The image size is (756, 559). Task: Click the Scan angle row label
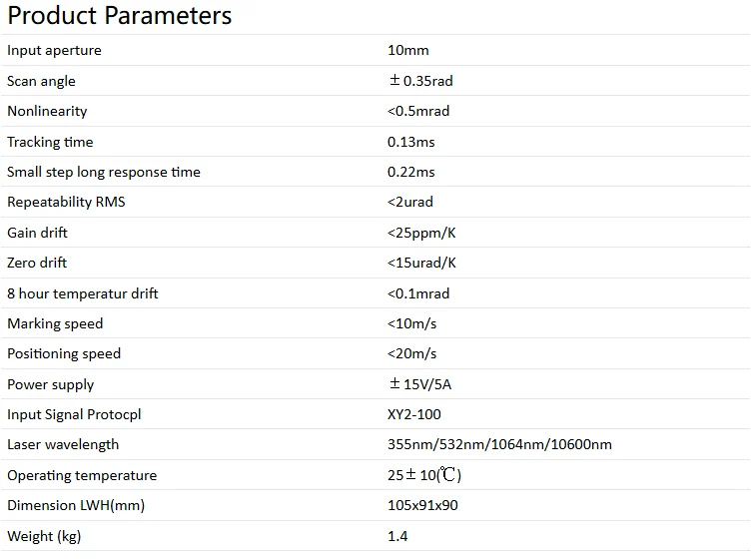[x=41, y=81]
